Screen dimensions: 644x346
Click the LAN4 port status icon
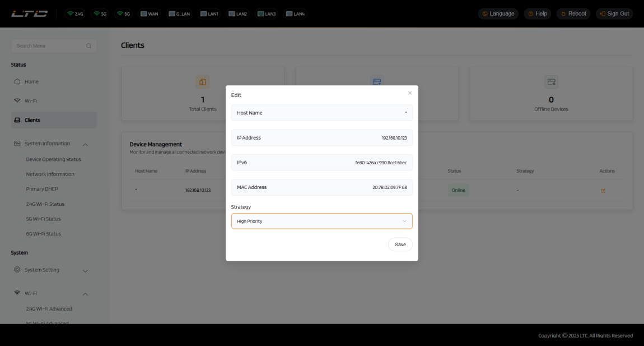(295, 13)
